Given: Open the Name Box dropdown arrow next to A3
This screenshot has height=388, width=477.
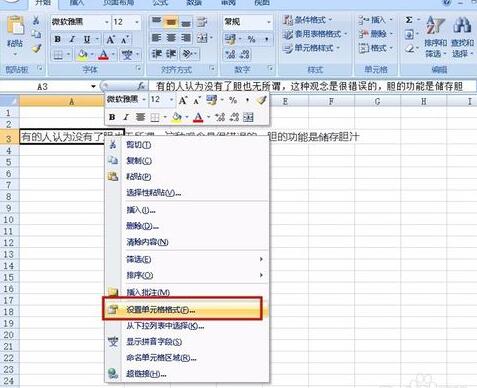Looking at the screenshot, I should coord(94,87).
